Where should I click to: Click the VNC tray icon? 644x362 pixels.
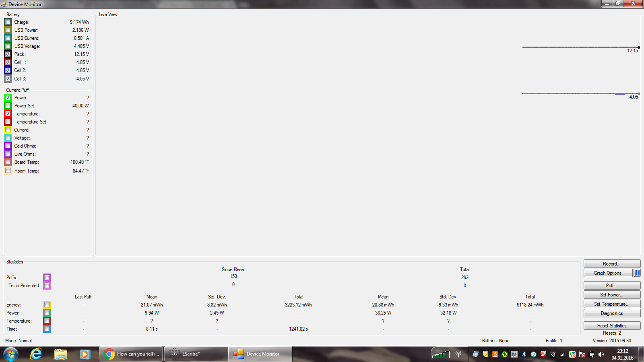[x=572, y=354]
